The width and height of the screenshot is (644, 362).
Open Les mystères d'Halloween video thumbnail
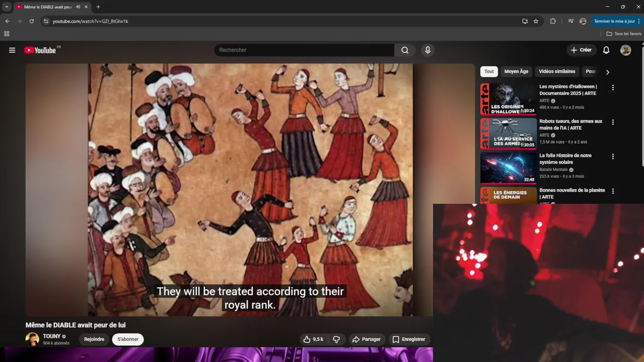coord(508,100)
